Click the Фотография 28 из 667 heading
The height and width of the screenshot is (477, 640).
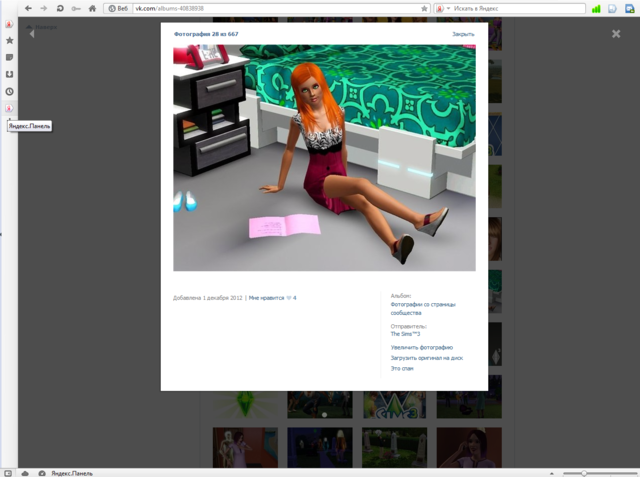click(206, 34)
